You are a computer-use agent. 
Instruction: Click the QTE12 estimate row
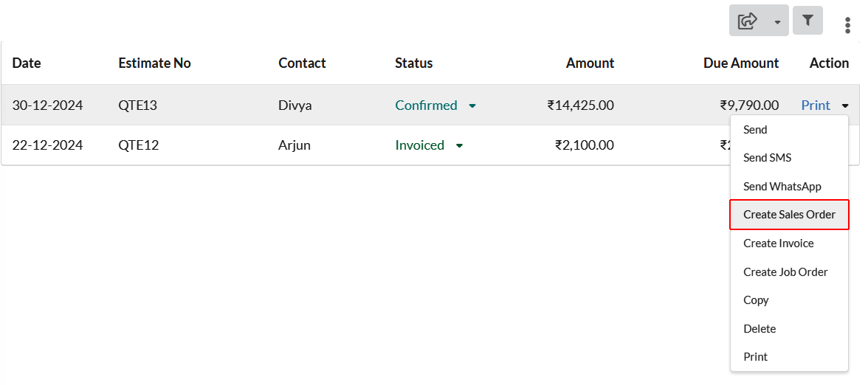[365, 145]
